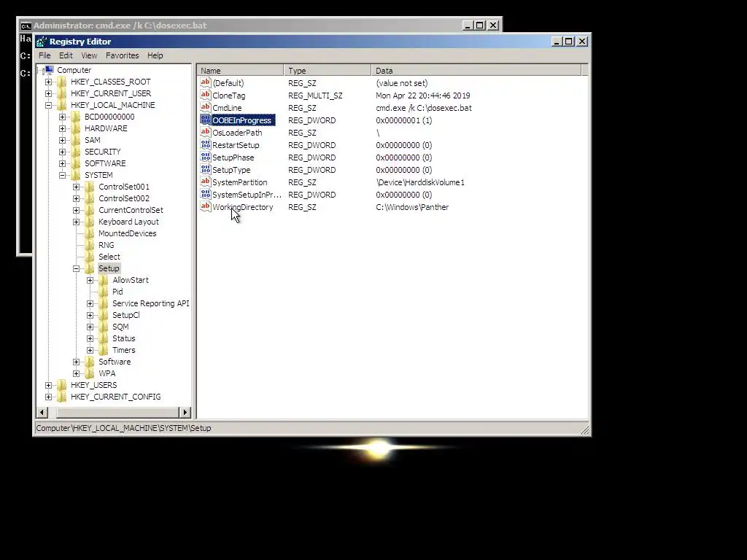Click data value 'C:\Windows\Panther'
Viewport: 747px width, 560px height.
(x=412, y=207)
